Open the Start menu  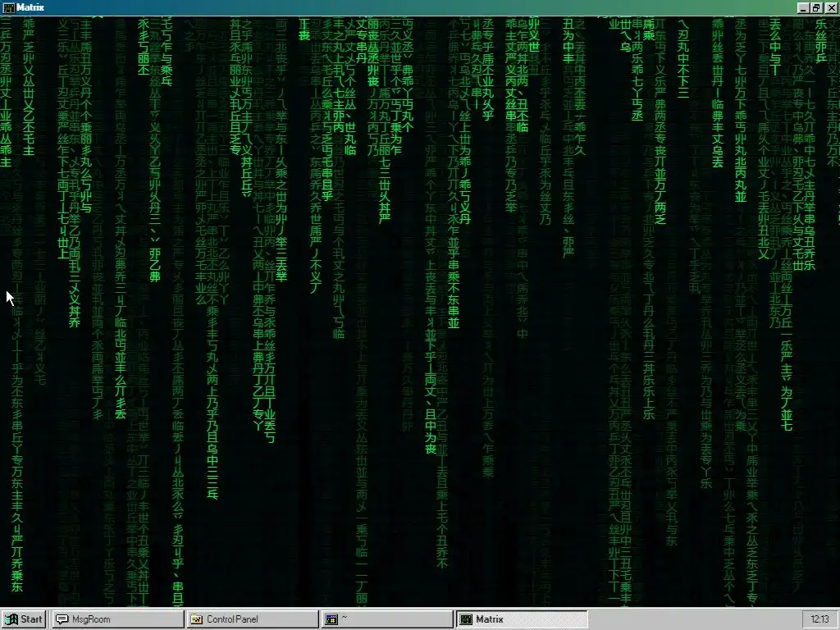(x=24, y=619)
